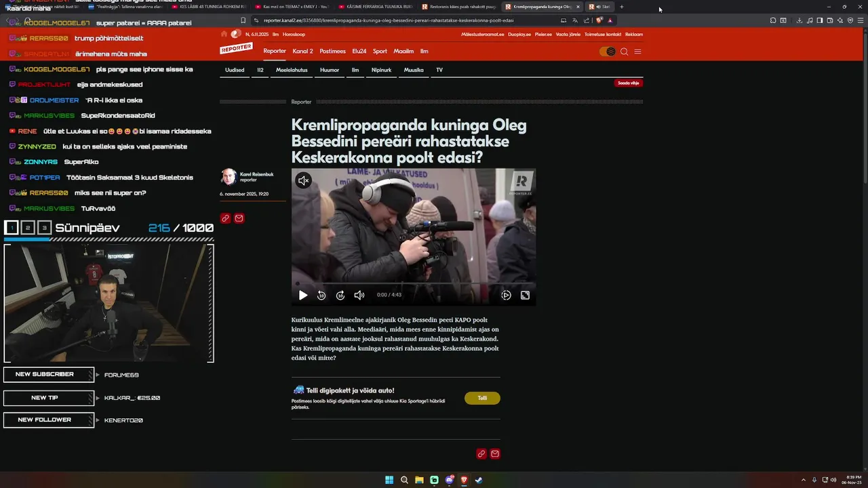
Task: Open Toimetuse kontakt link
Action: pyautogui.click(x=603, y=34)
